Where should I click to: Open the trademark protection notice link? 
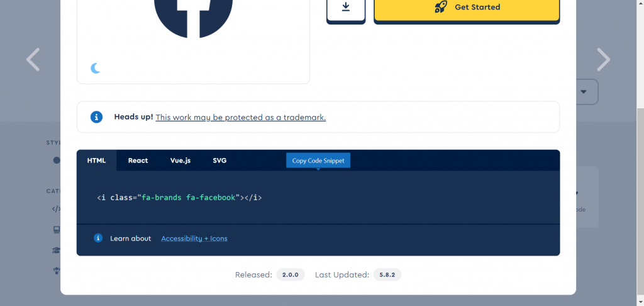(x=241, y=117)
